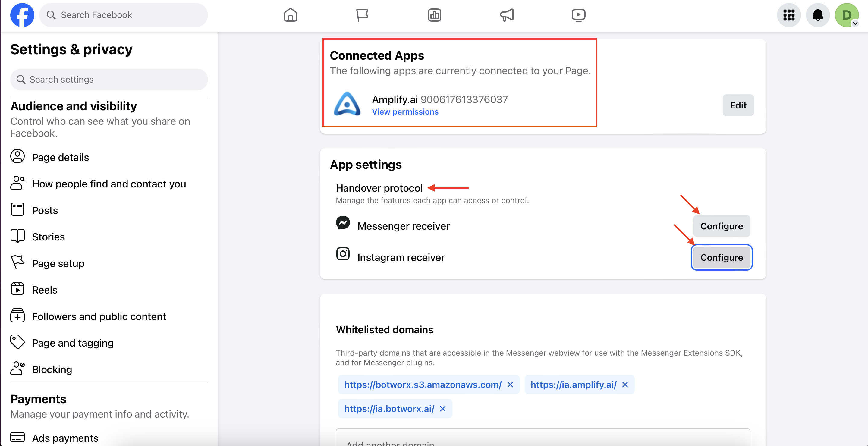The width and height of the screenshot is (868, 446).
Task: Open the video watch icon in top bar
Action: (x=579, y=15)
